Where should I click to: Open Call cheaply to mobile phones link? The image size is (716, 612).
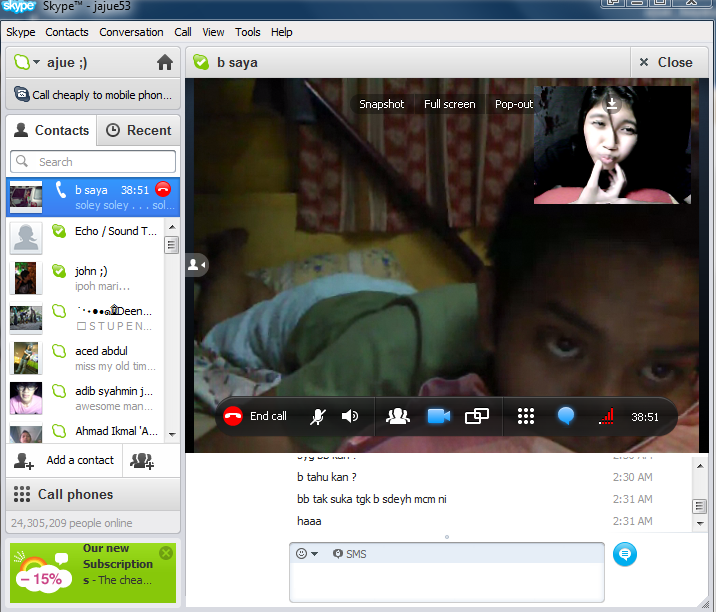[93, 95]
